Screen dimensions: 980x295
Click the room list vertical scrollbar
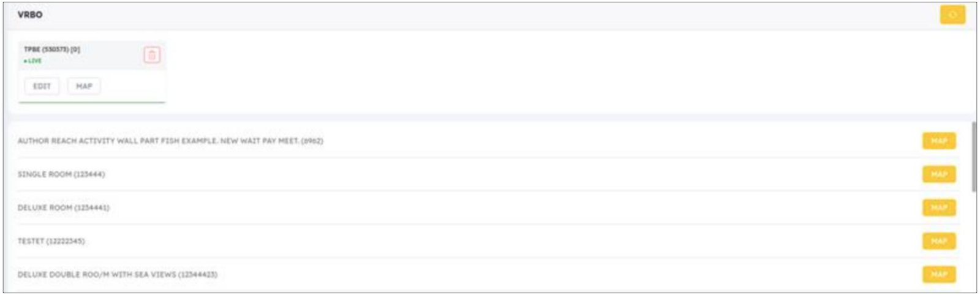tap(974, 157)
